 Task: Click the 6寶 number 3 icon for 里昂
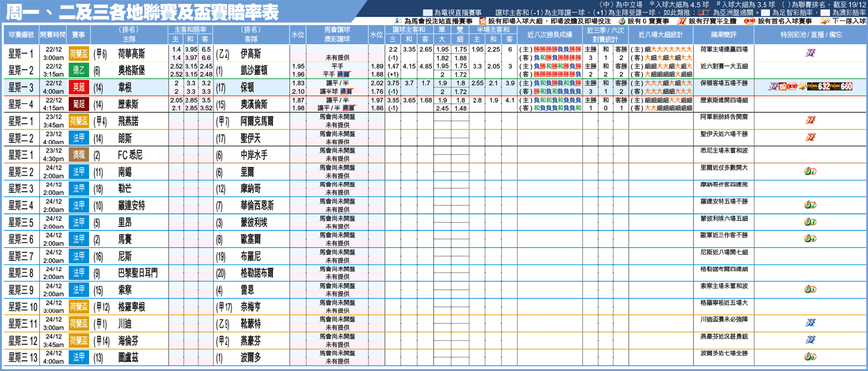[810, 222]
